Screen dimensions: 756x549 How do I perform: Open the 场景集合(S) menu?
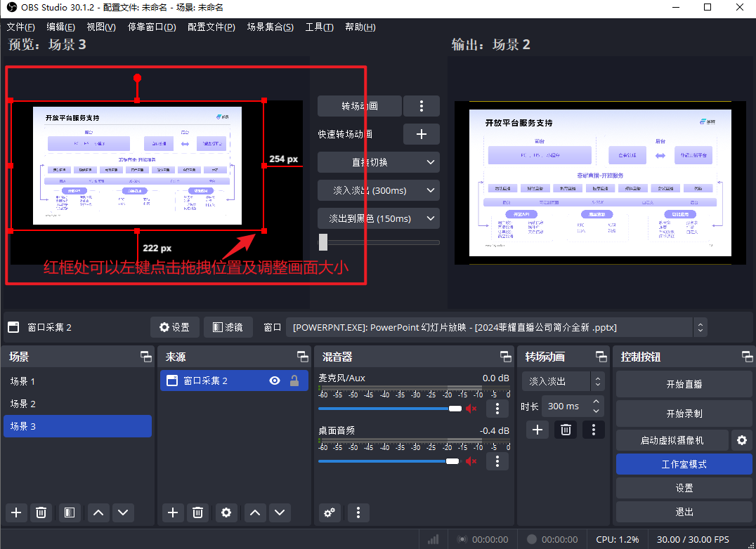pos(270,27)
